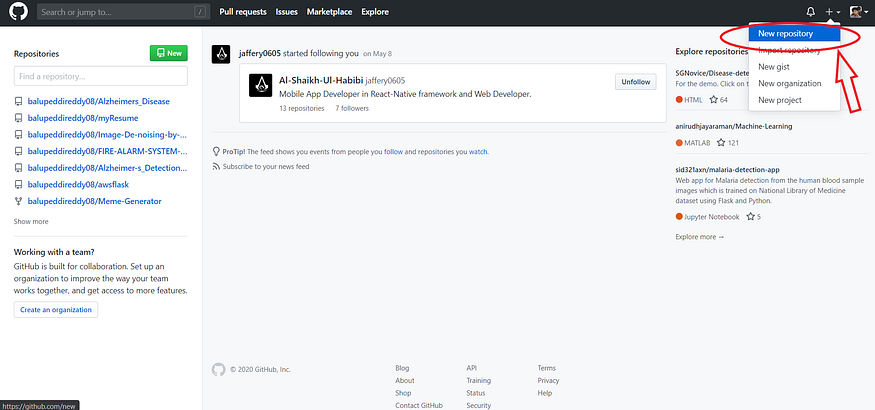Click the Al-Shaikh-Ul-Habibi profile picture in card
The image size is (875, 410).
(x=261, y=85)
